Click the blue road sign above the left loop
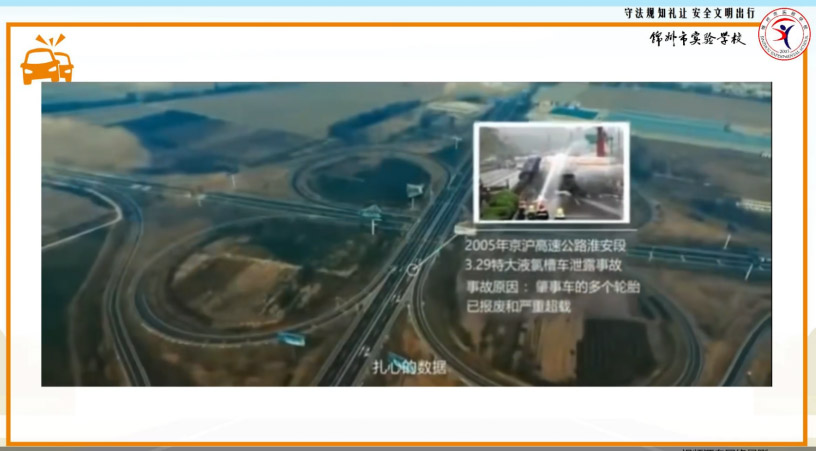 tap(372, 213)
